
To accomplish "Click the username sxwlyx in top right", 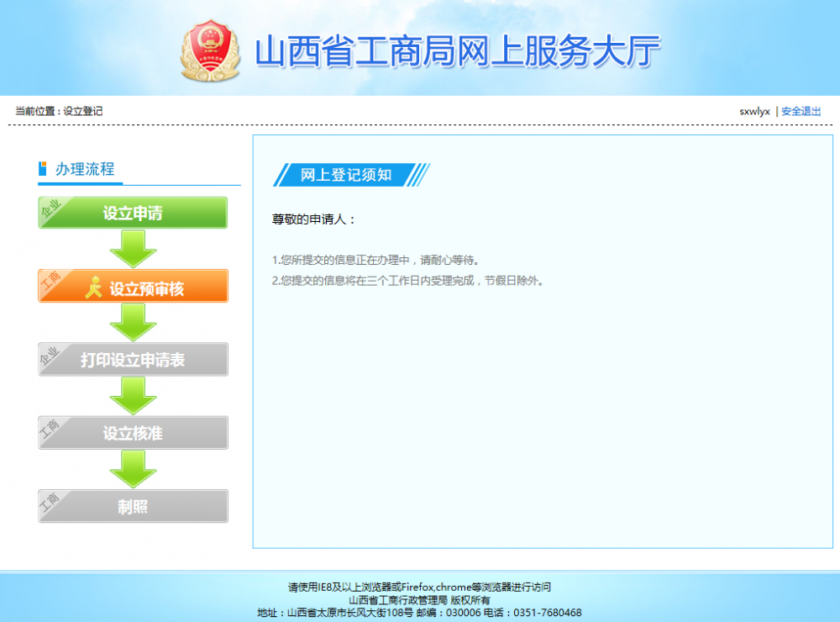I will click(x=752, y=110).
